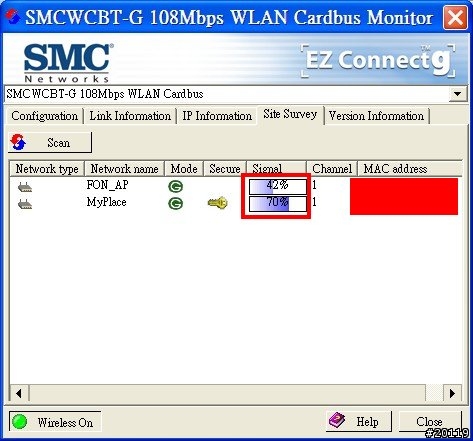Image resolution: width=473 pixels, height=441 pixels.
Task: Select the FON_AP network row
Action: (235, 186)
